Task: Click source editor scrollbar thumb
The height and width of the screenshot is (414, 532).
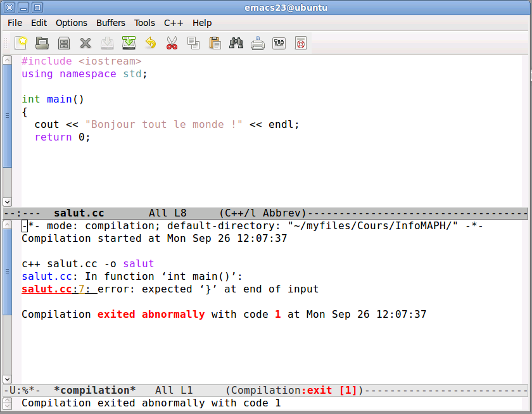Action: click(7, 116)
